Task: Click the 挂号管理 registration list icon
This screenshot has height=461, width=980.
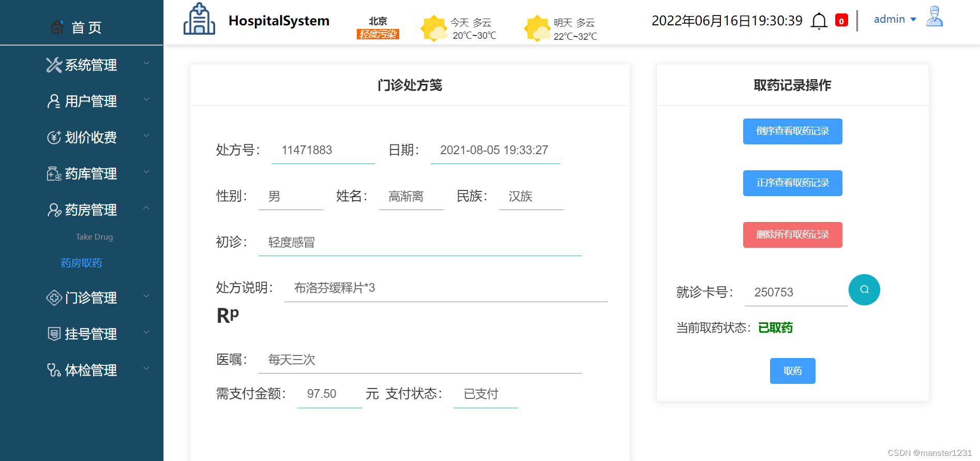Action: 54,334
